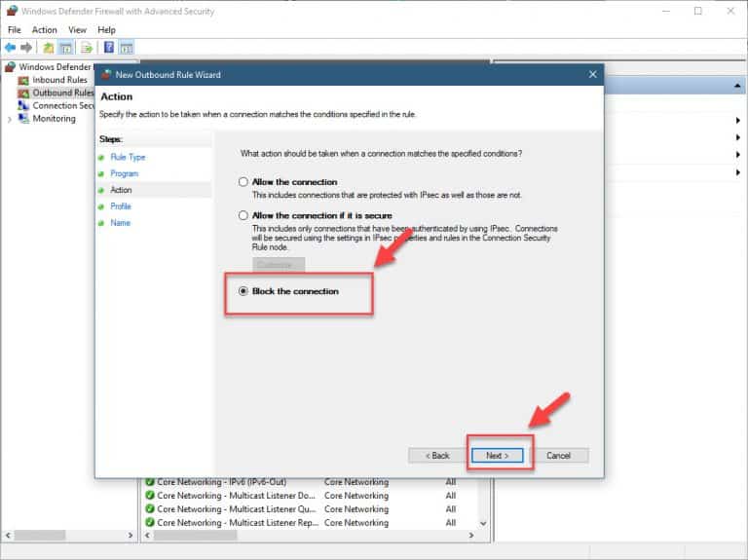This screenshot has width=748, height=560.
Task: Click the Back arrow toolbar icon
Action: pos(11,47)
